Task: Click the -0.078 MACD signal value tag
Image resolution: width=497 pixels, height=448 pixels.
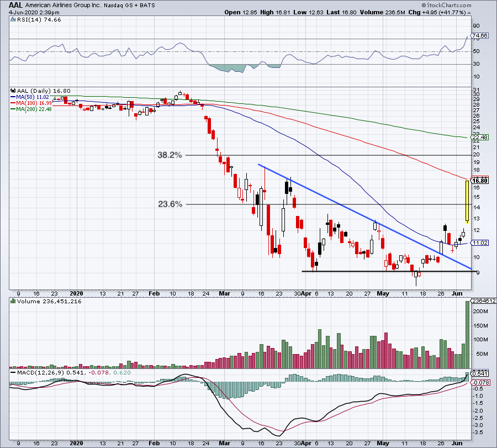Action: coord(481,383)
